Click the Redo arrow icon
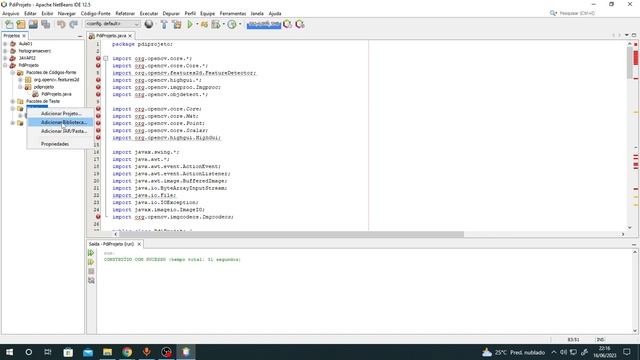 73,24
